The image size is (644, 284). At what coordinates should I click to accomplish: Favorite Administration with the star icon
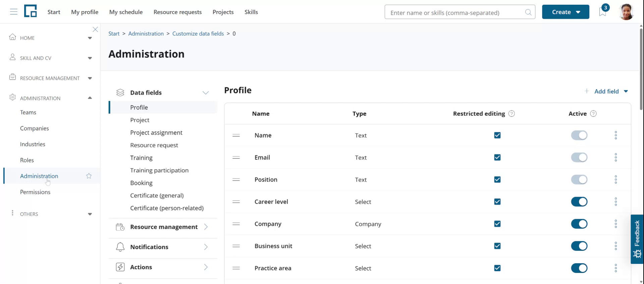pos(89,176)
